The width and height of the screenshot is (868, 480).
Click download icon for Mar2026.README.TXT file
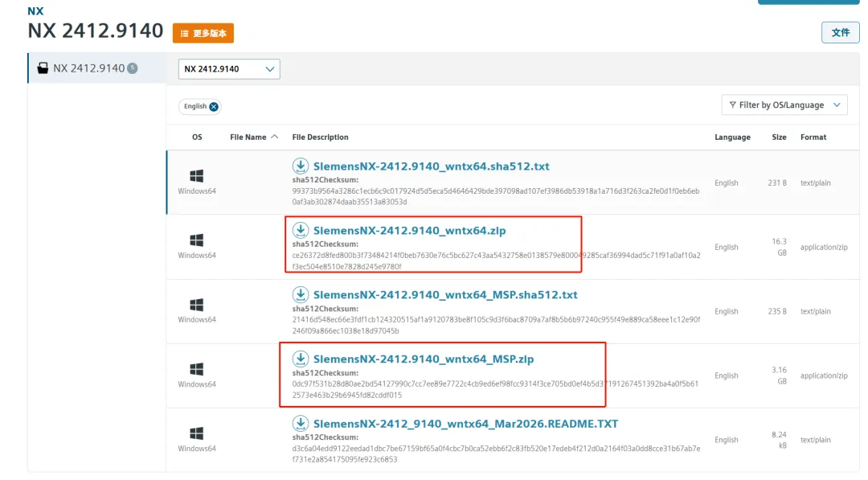pyautogui.click(x=301, y=423)
